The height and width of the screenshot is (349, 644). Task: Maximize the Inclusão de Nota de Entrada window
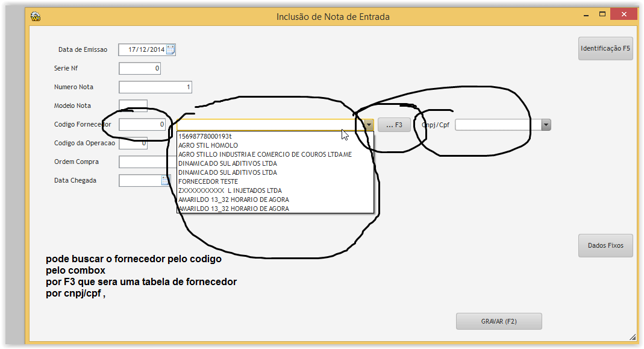(602, 14)
